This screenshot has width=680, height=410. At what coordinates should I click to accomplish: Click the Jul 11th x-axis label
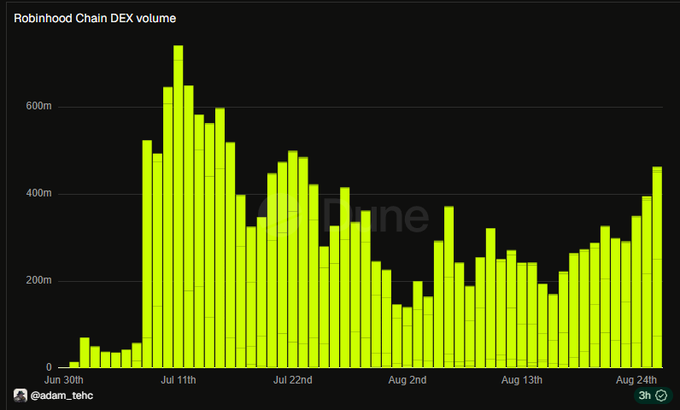(x=178, y=380)
